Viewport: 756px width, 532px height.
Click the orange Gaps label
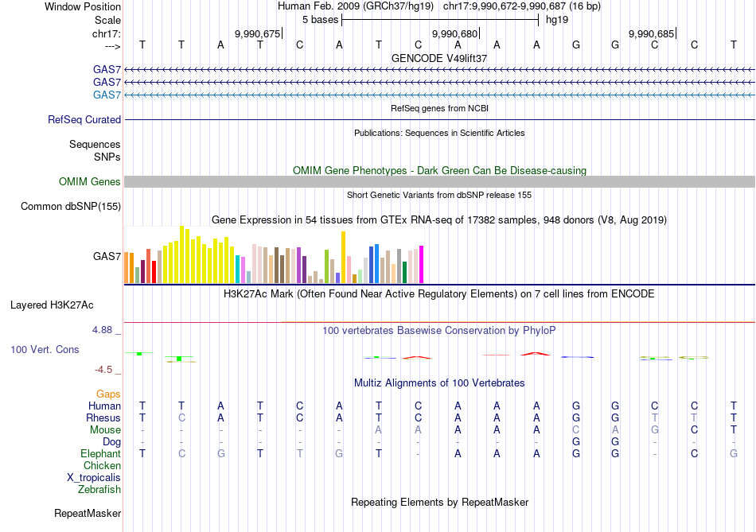[x=108, y=394]
